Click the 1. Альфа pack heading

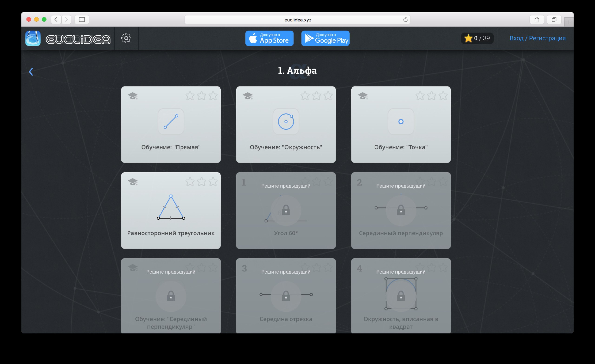point(297,70)
